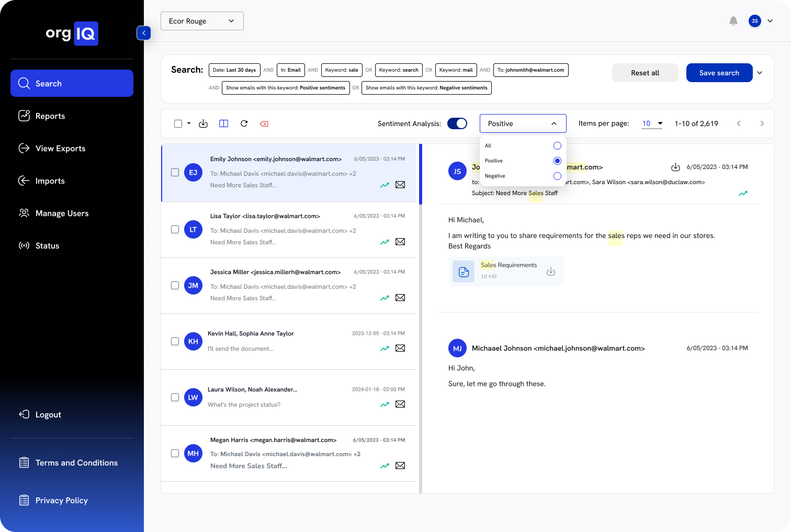
Task: Open the notifications bell
Action: [x=733, y=21]
